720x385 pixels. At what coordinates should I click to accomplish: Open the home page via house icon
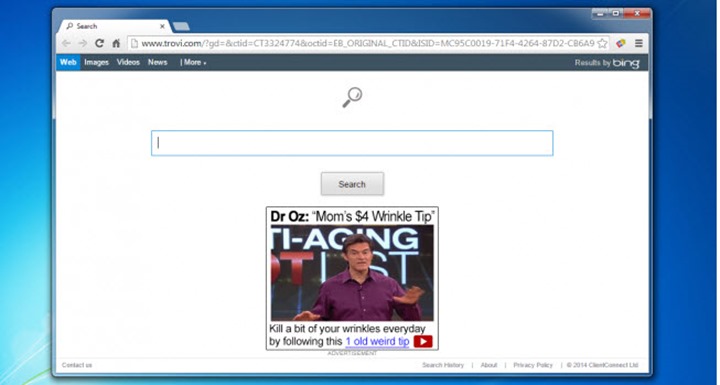pyautogui.click(x=116, y=43)
